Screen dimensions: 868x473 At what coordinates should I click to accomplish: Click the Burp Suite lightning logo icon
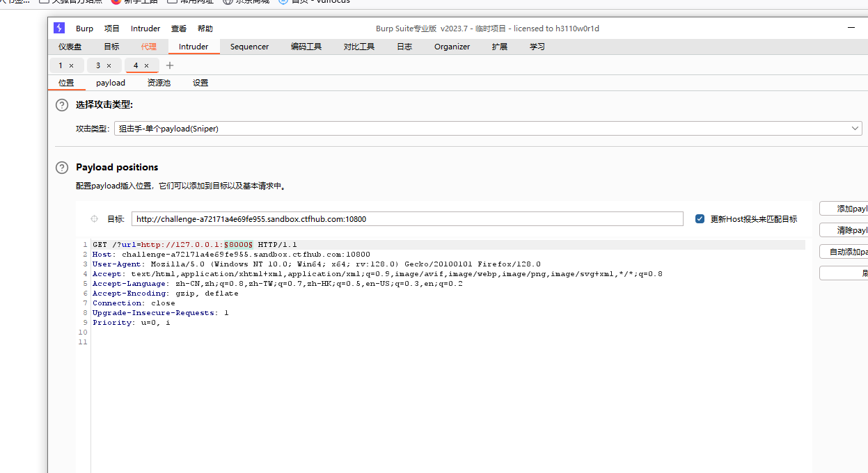tap(59, 29)
